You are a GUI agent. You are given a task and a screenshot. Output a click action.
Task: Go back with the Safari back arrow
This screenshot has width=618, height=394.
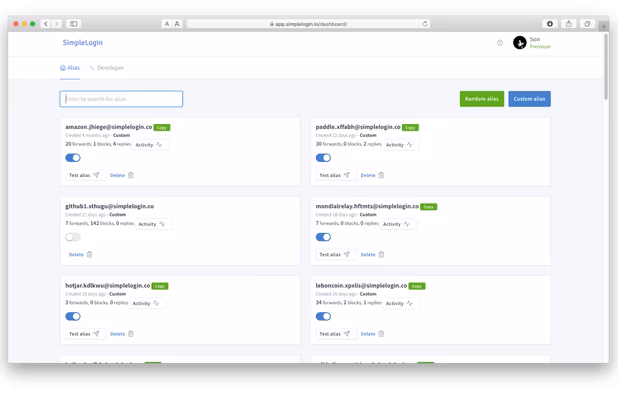pyautogui.click(x=46, y=24)
